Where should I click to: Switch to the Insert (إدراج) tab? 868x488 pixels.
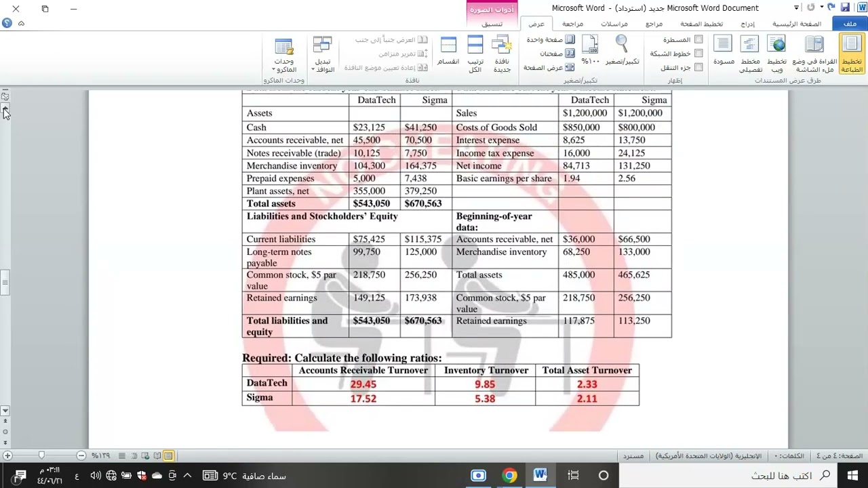pos(747,24)
